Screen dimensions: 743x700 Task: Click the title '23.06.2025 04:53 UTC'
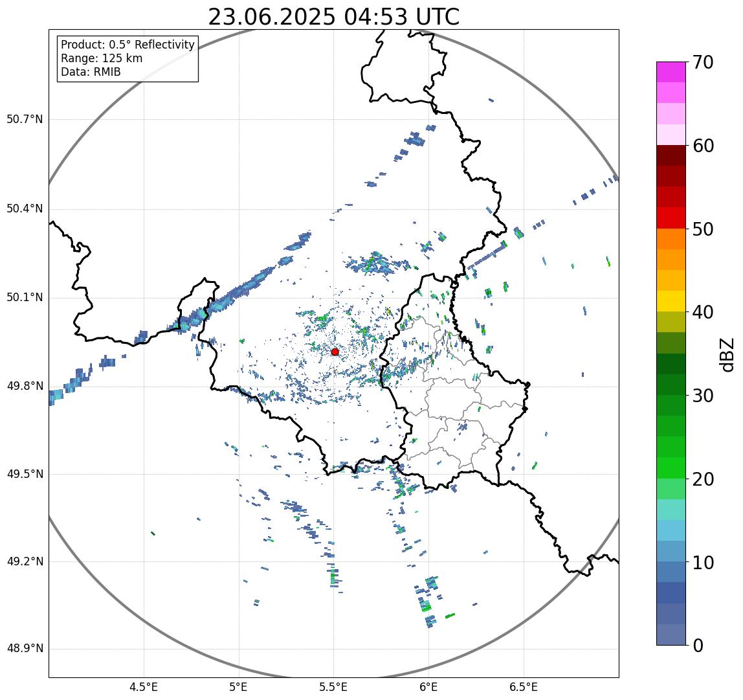[x=333, y=17]
